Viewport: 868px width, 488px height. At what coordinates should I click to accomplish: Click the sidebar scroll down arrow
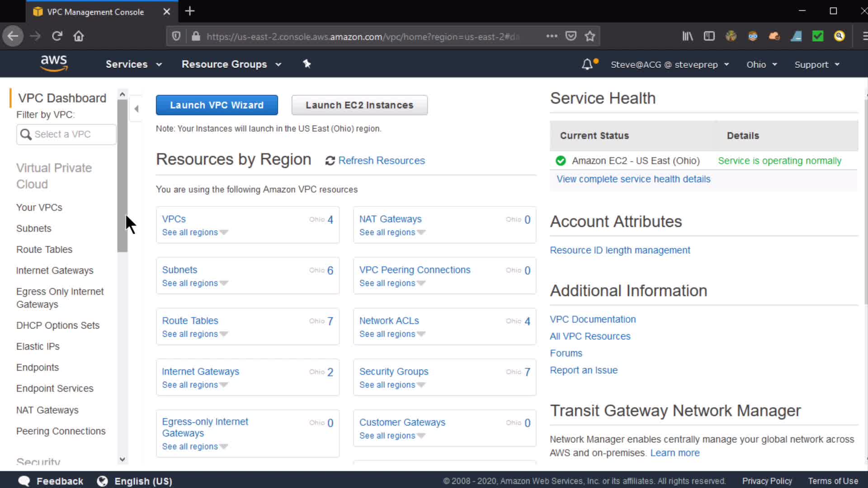[122, 459]
